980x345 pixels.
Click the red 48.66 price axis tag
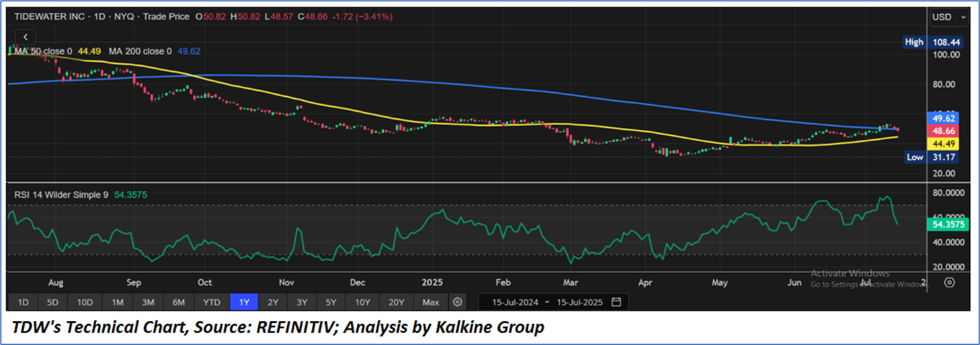944,130
